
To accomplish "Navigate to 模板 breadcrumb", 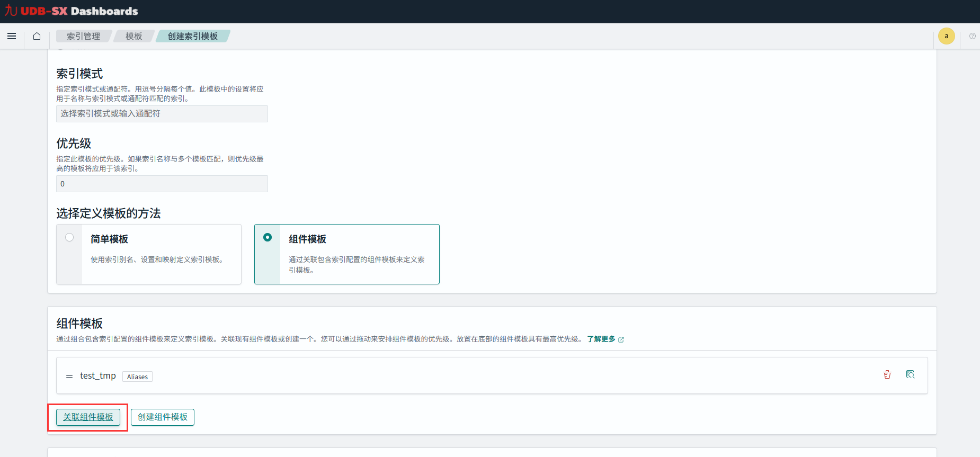I will (133, 36).
